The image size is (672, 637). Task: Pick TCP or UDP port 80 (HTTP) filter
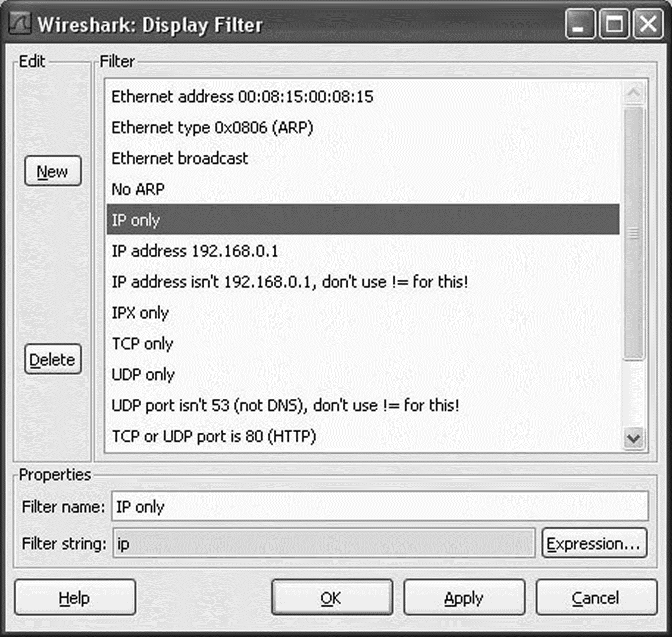coord(363,436)
